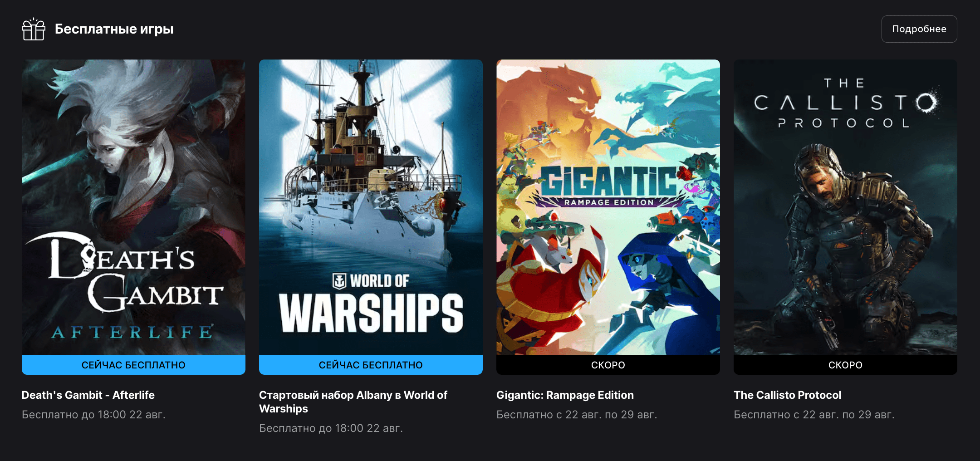Open Gigantic: Rampage Edition title link
The image size is (980, 461).
tap(565, 395)
